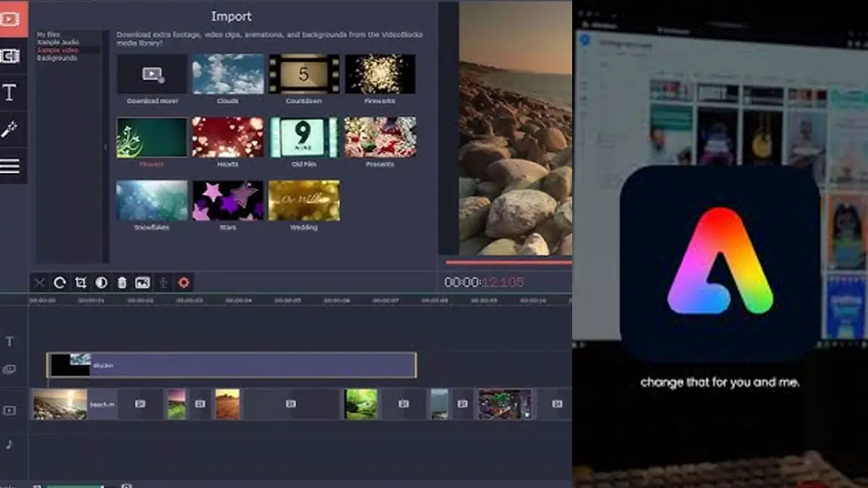868x488 pixels.
Task: Select the green forest clip on timeline
Action: (x=361, y=404)
